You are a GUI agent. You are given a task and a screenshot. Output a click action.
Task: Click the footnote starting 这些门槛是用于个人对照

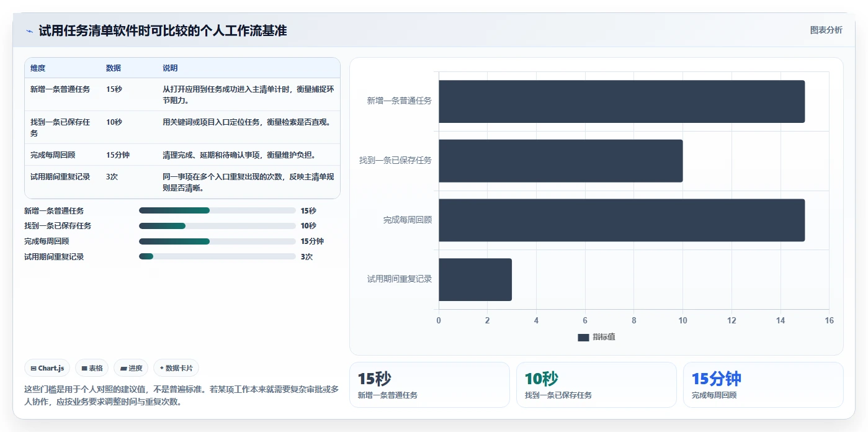181,395
